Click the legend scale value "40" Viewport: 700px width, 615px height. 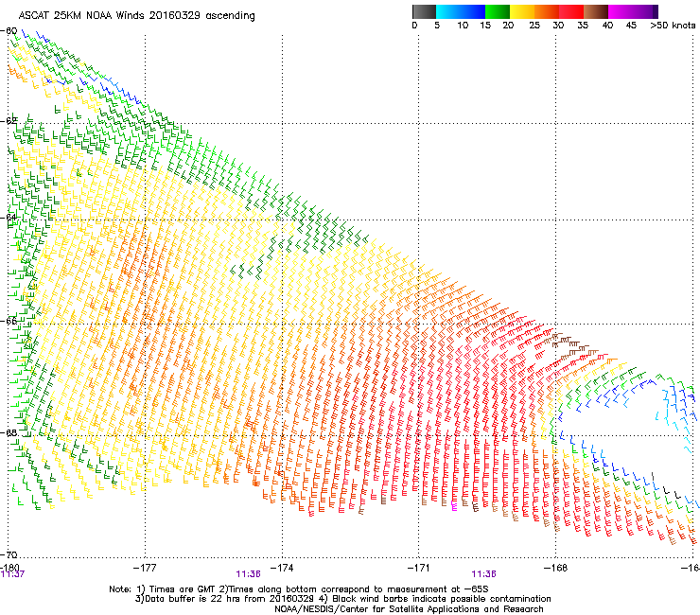[x=607, y=26]
